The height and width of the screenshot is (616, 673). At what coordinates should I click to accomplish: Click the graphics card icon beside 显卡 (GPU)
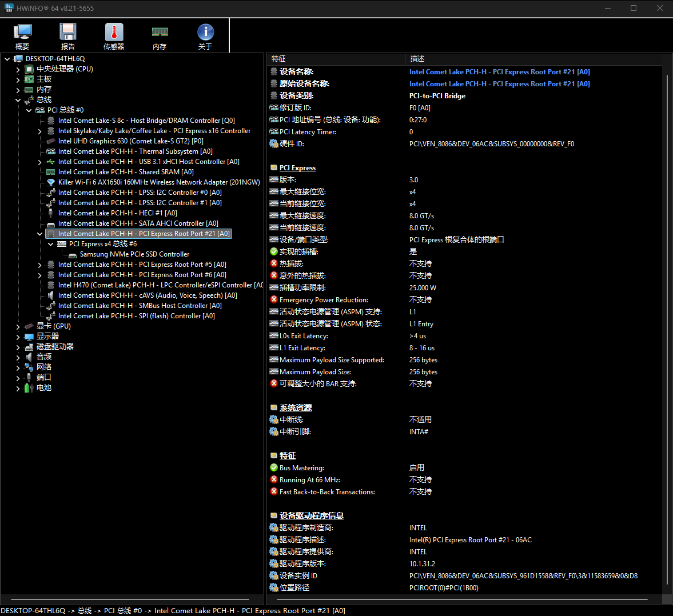[29, 326]
